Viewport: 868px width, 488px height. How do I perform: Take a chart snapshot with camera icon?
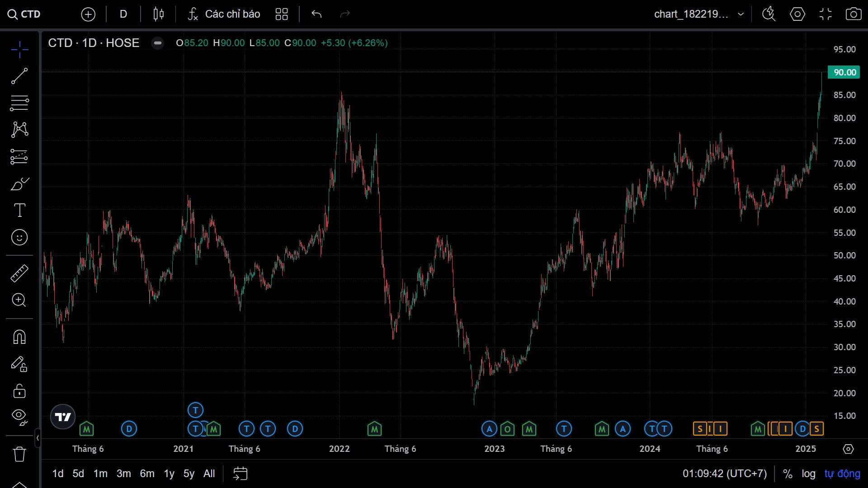coord(854,14)
